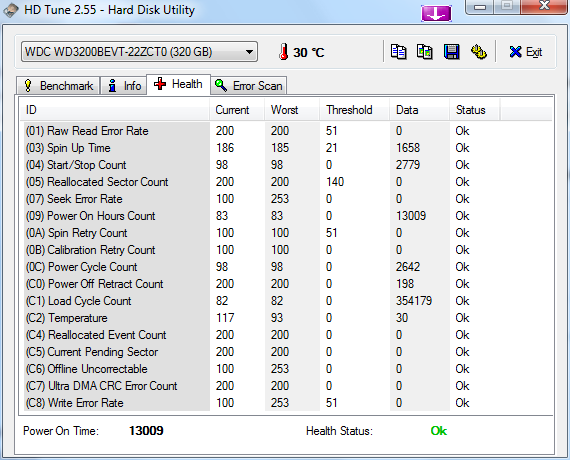Click the Worst column header

click(x=292, y=110)
